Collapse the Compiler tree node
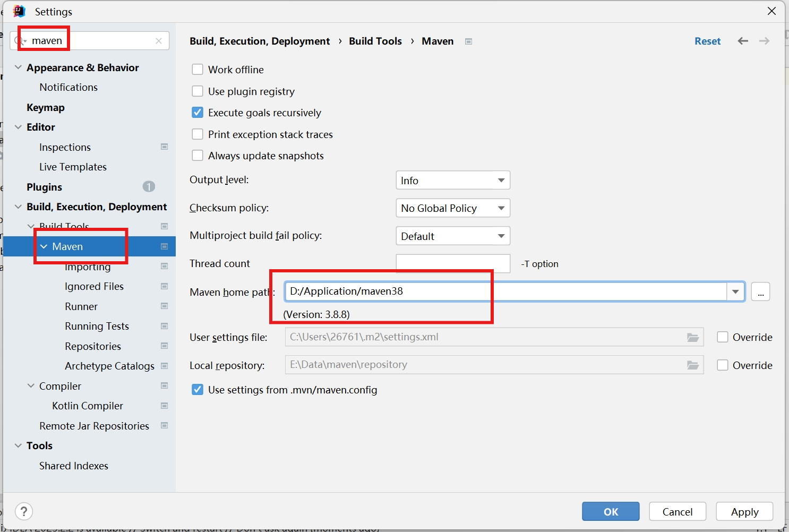Image resolution: width=789 pixels, height=532 pixels. coord(31,386)
